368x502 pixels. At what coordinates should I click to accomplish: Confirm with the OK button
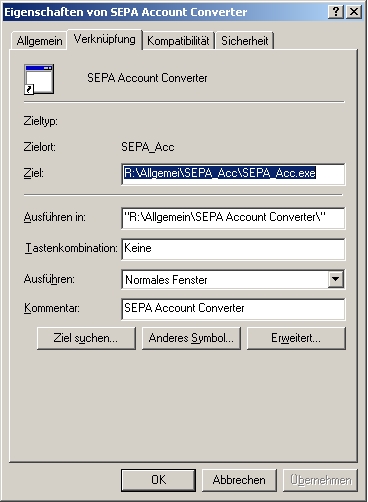[158, 480]
